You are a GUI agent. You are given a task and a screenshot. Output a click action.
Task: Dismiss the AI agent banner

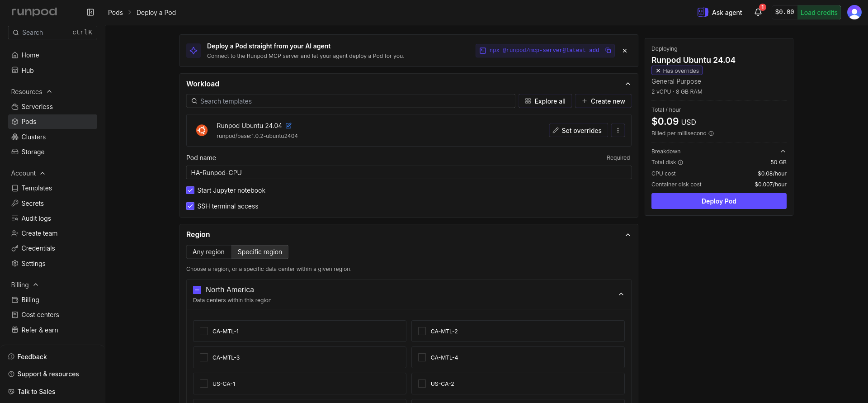625,51
